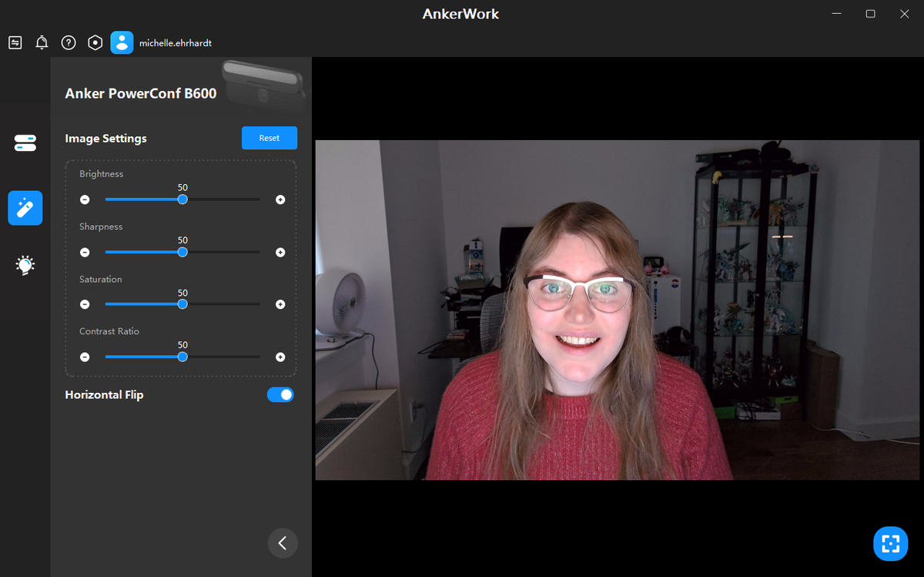Decrease Sharpness with minus button
924x577 pixels.
point(85,252)
